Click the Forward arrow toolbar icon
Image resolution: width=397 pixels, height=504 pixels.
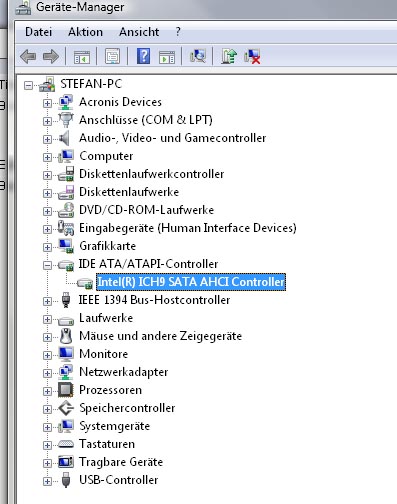pos(51,56)
